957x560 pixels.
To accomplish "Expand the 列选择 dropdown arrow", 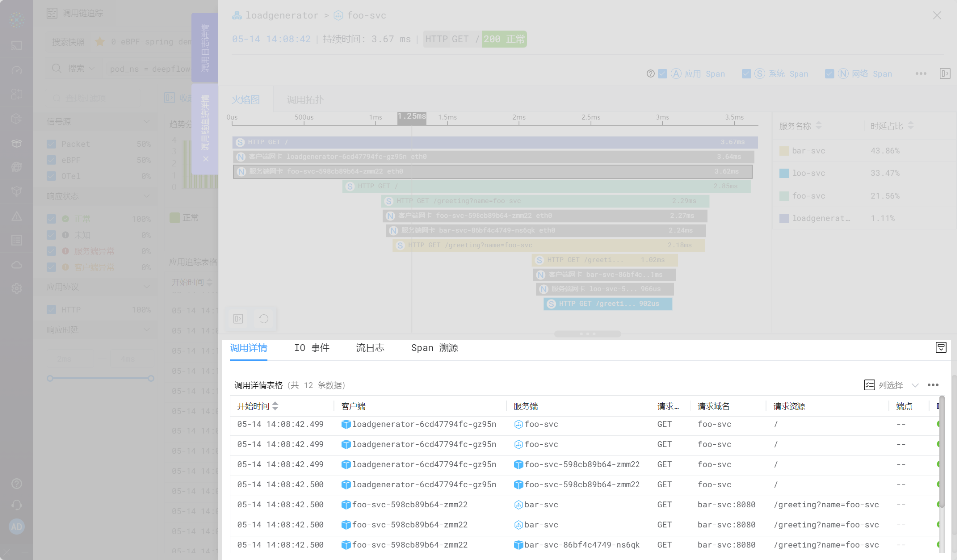I will [915, 385].
